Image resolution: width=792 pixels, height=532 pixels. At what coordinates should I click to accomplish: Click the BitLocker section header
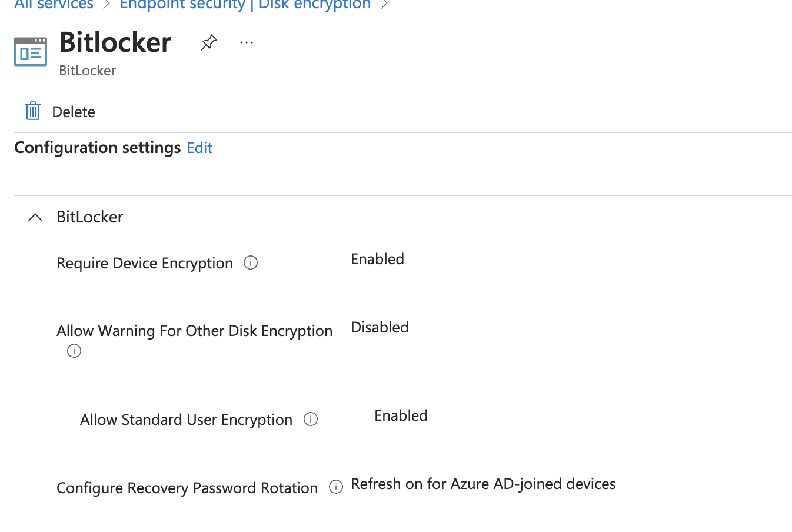tap(89, 217)
